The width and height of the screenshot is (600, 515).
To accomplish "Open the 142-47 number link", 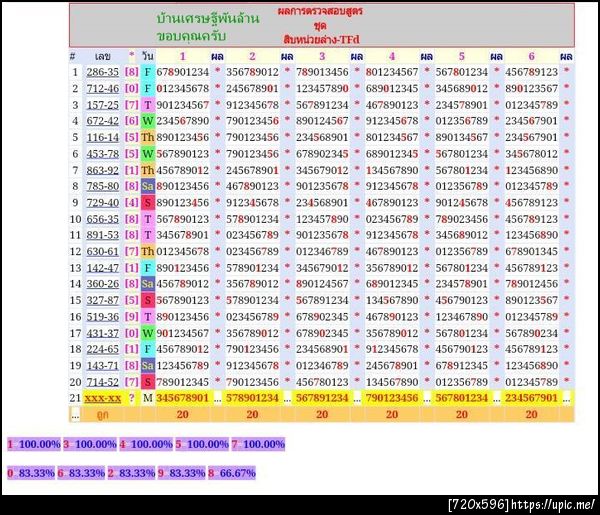I will [103, 268].
